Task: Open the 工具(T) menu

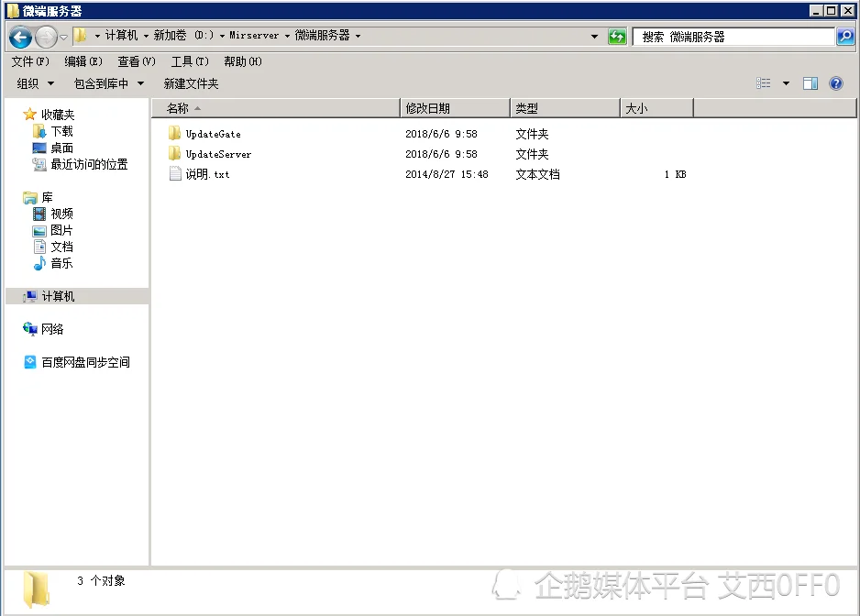Action: (x=190, y=61)
